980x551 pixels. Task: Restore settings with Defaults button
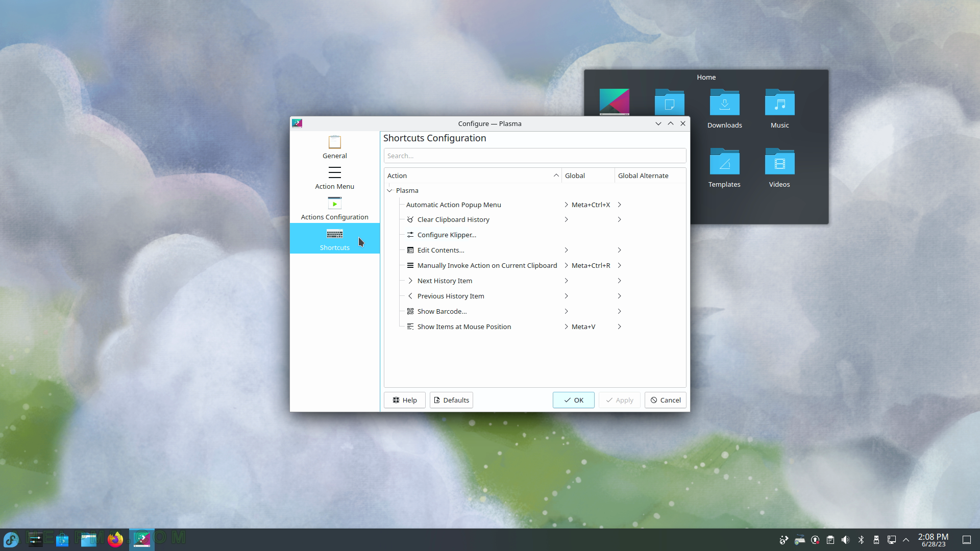pyautogui.click(x=451, y=400)
